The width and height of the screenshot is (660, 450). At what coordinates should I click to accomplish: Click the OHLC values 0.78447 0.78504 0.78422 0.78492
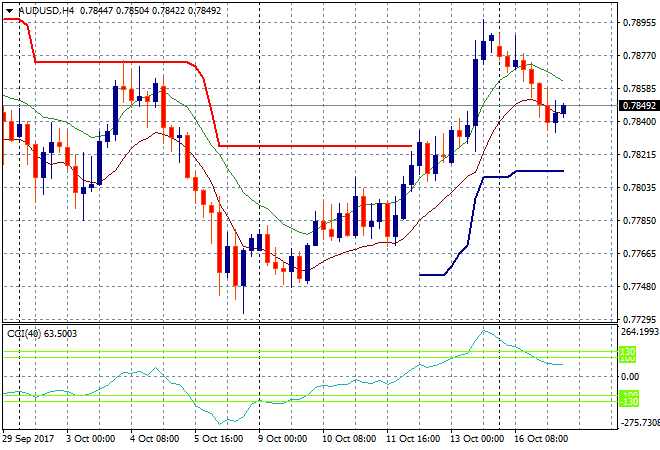coord(150,11)
